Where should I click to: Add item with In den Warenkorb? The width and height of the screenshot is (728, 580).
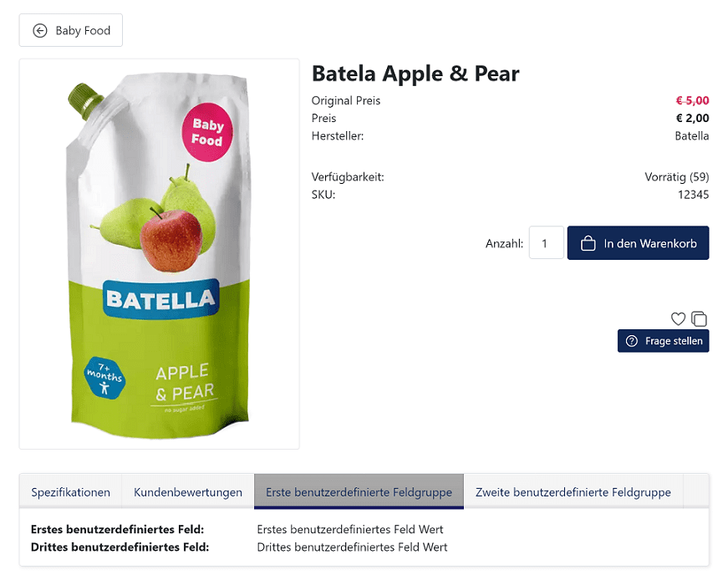[x=638, y=243]
